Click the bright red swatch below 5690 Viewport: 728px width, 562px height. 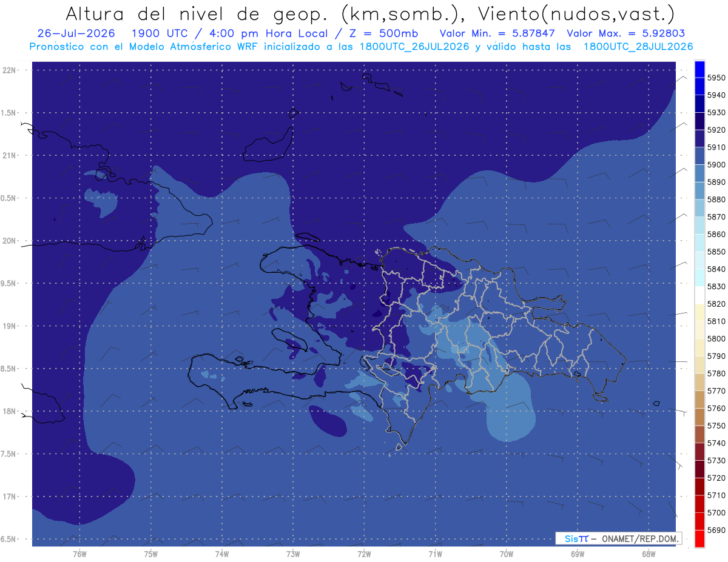(x=699, y=538)
